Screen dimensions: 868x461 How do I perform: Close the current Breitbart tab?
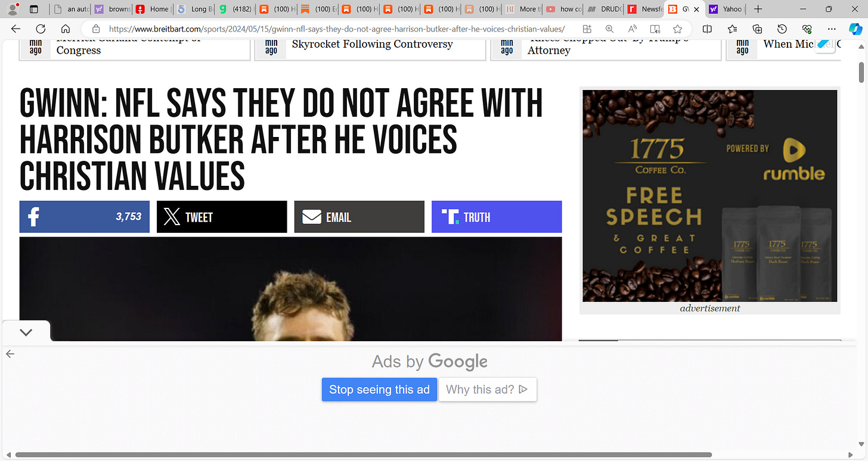(697, 9)
